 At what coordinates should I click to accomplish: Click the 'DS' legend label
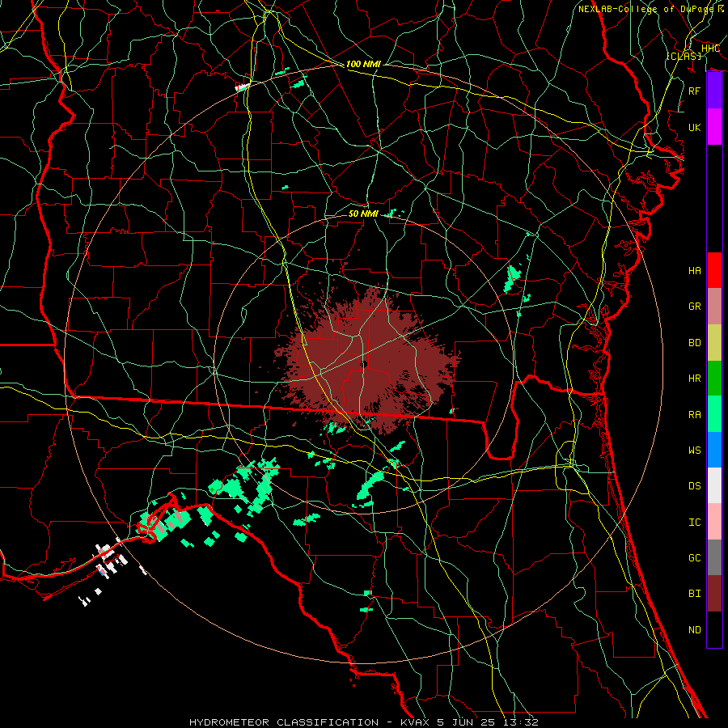(694, 486)
